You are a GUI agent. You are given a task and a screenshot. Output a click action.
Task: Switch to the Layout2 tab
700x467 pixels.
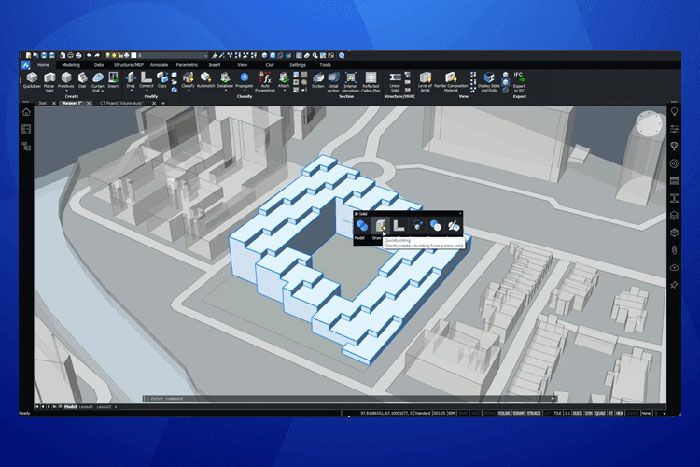(x=104, y=407)
